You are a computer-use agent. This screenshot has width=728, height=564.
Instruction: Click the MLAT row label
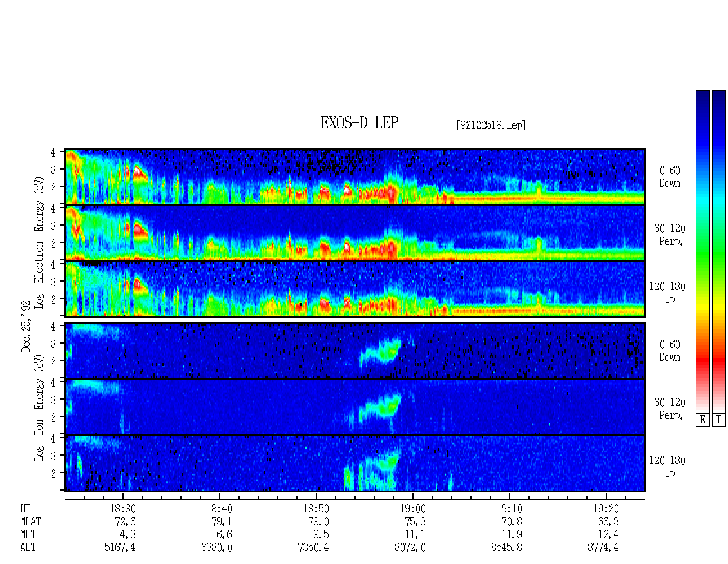tap(31, 521)
